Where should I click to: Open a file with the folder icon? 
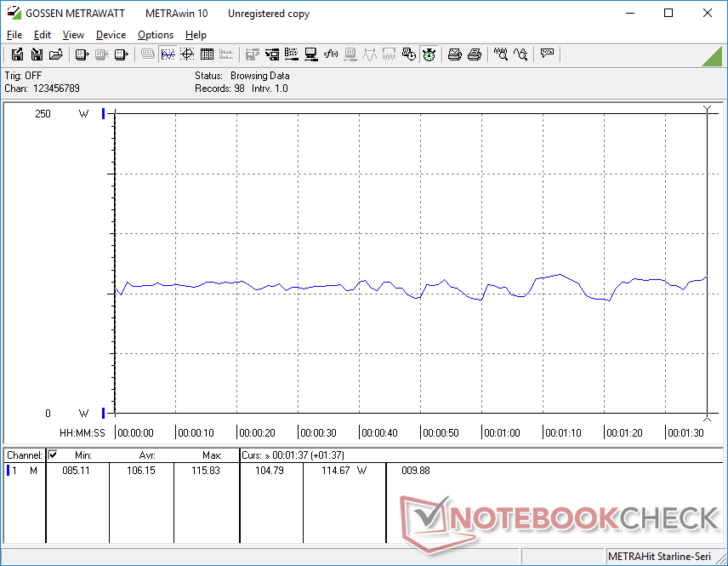tap(56, 54)
